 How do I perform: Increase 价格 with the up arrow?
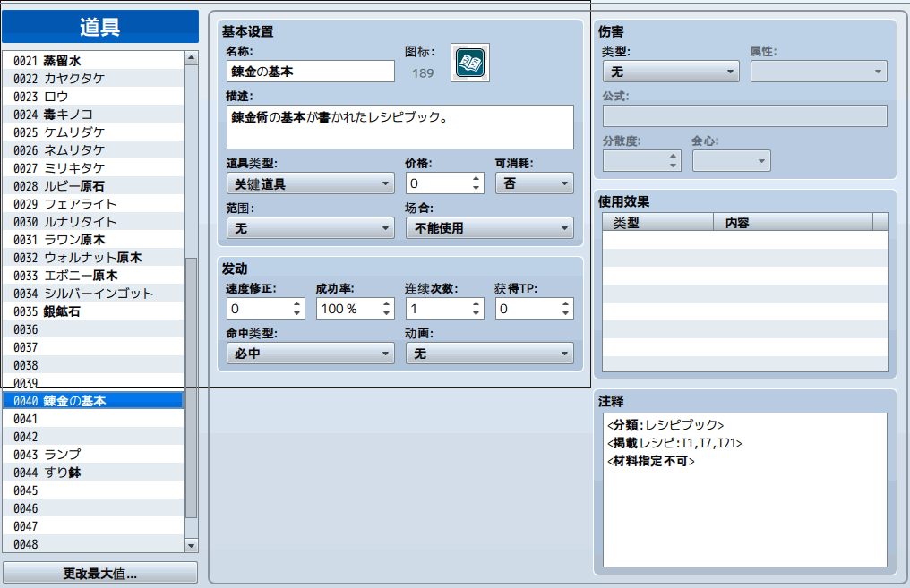[476, 179]
